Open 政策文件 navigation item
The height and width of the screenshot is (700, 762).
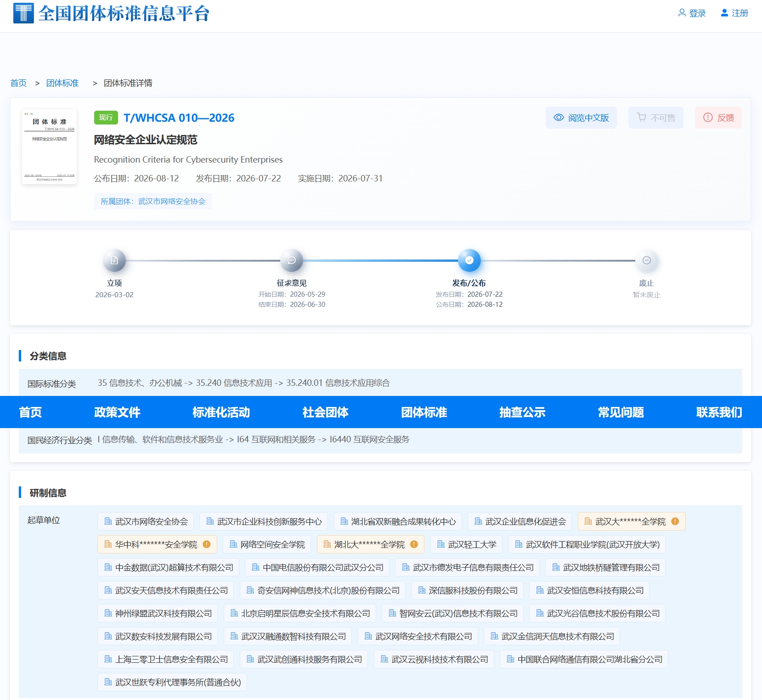tap(117, 412)
